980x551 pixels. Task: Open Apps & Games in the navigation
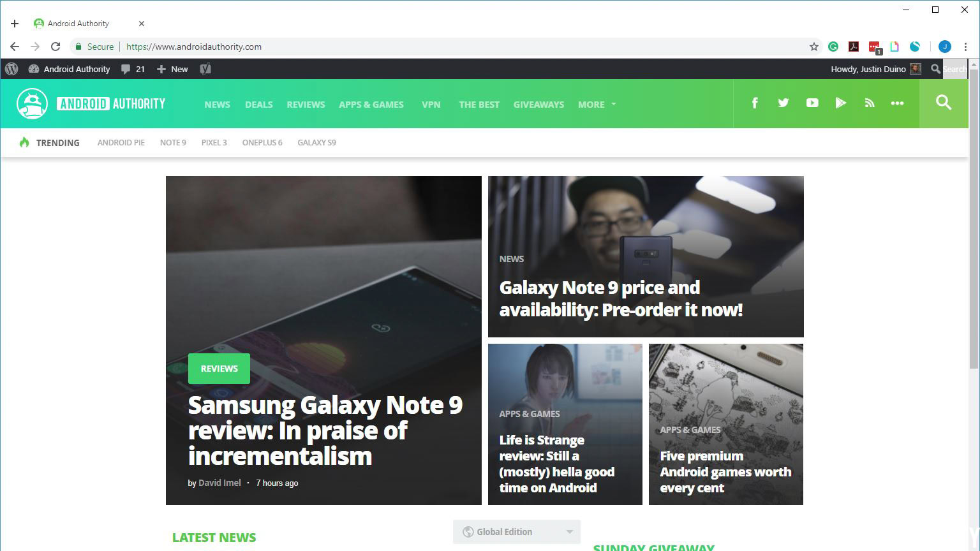click(x=371, y=105)
